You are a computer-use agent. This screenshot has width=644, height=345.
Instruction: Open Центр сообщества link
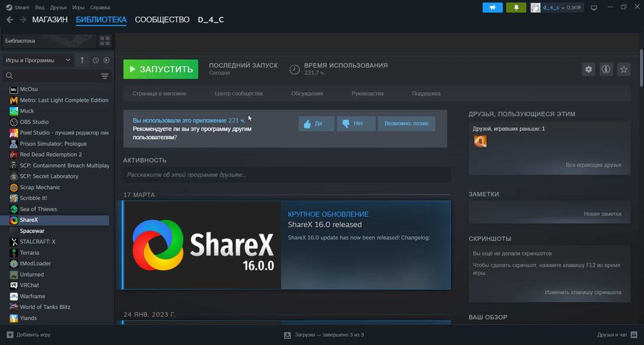pos(239,93)
